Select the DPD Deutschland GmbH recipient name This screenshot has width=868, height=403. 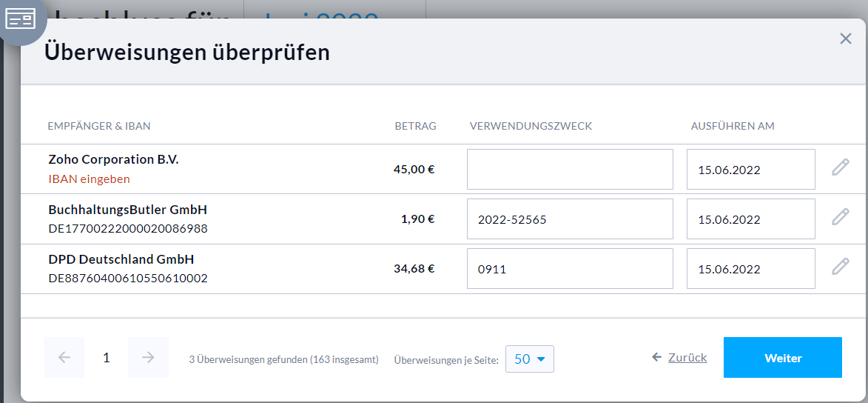121,259
